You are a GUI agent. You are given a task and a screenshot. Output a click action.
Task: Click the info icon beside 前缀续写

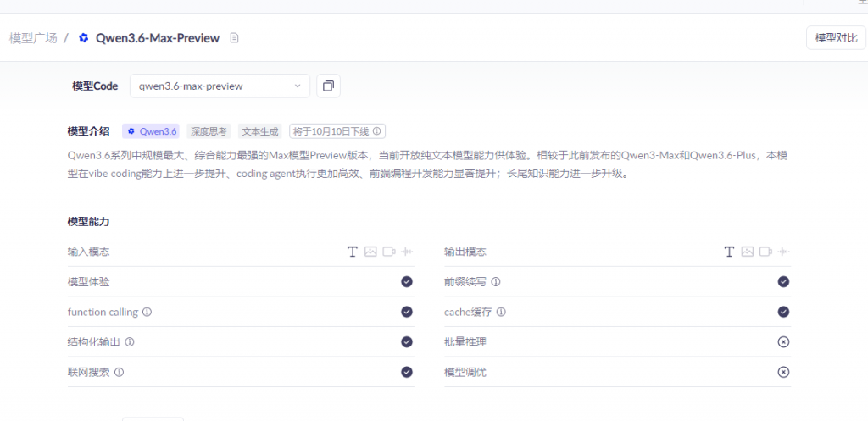tap(496, 282)
